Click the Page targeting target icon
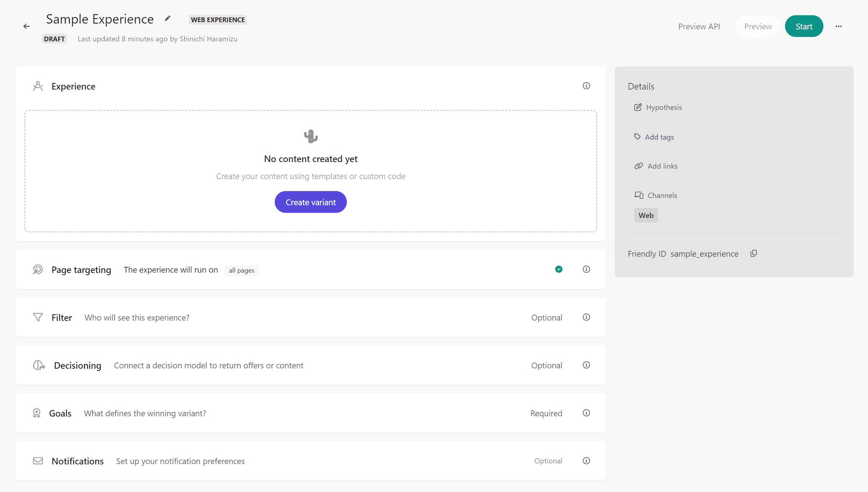 point(38,270)
